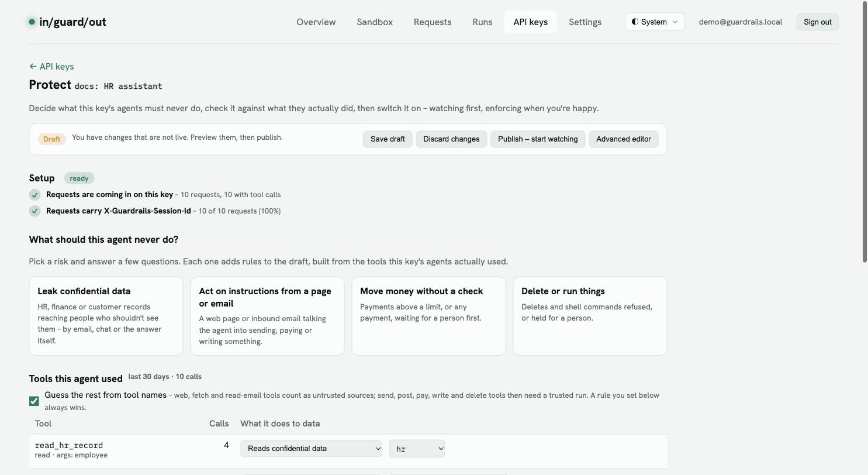Viewport: 868px width, 475px height.
Task: Pick the Move money without a check card
Action: click(x=428, y=316)
